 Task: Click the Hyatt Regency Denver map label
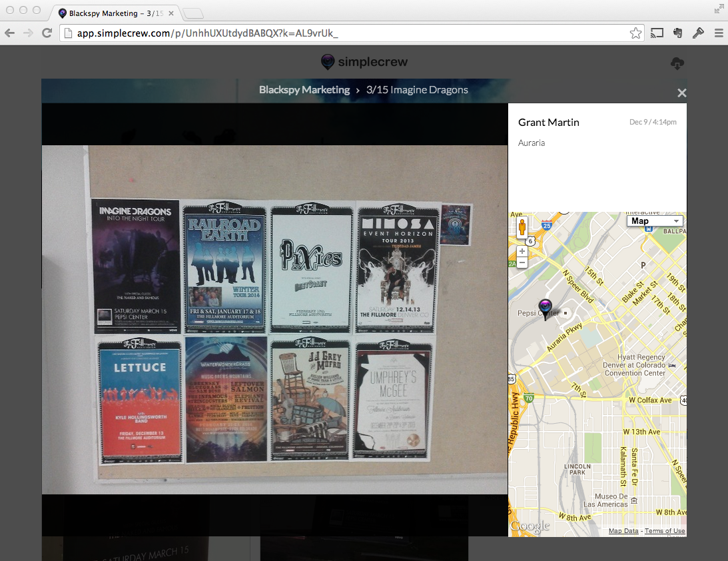pos(635,365)
